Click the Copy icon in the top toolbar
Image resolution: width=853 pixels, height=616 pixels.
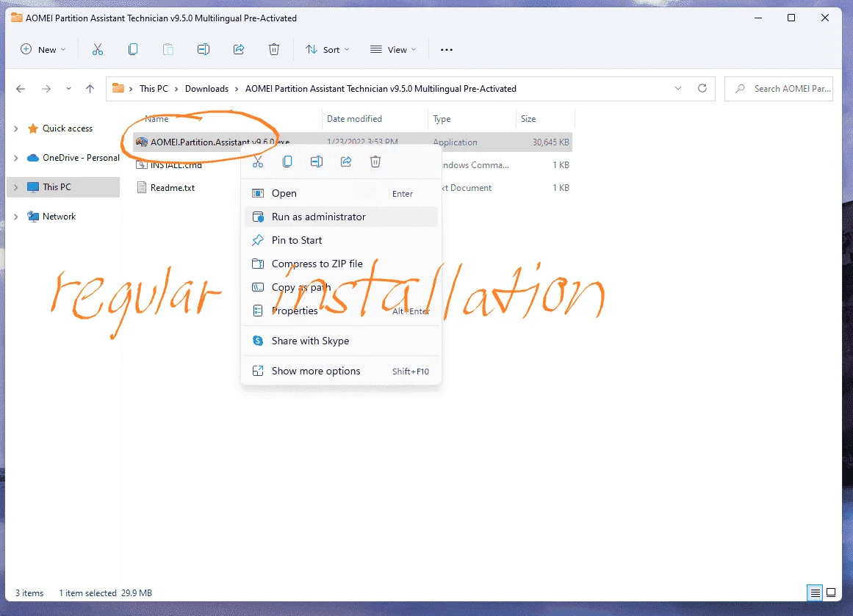133,49
